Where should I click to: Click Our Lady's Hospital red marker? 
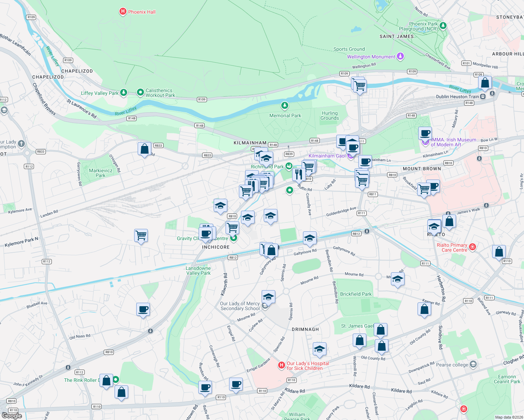[281, 365]
